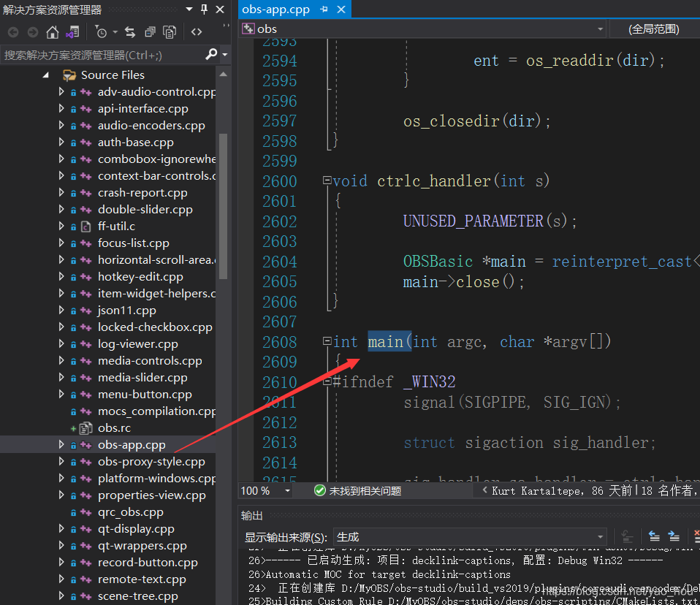Click the obs.rc resource file icon
This screenshot has height=605, width=700.
pyautogui.click(x=85, y=428)
